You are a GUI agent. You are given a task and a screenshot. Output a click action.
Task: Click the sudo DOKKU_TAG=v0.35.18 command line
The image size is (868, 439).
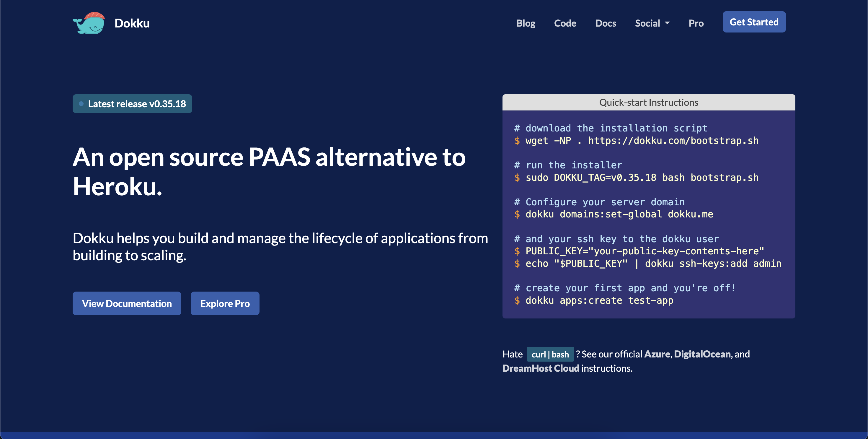636,178
